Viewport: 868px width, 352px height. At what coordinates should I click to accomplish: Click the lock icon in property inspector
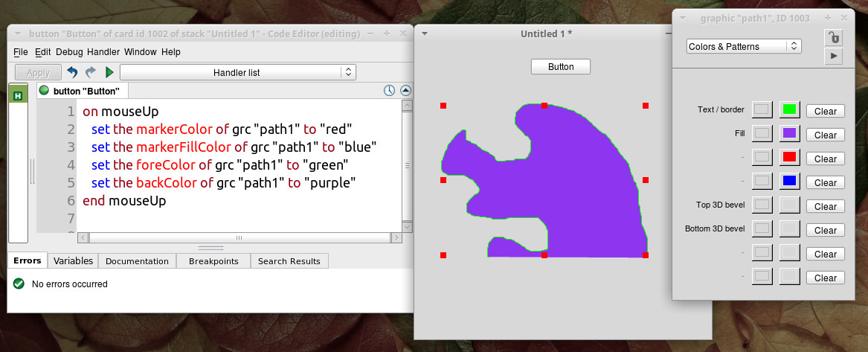[x=833, y=37]
